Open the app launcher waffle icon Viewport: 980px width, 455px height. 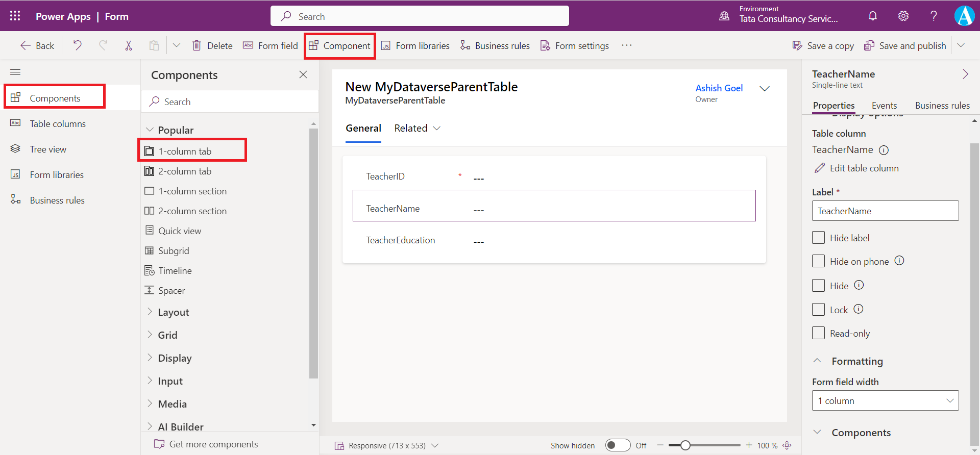[15, 16]
